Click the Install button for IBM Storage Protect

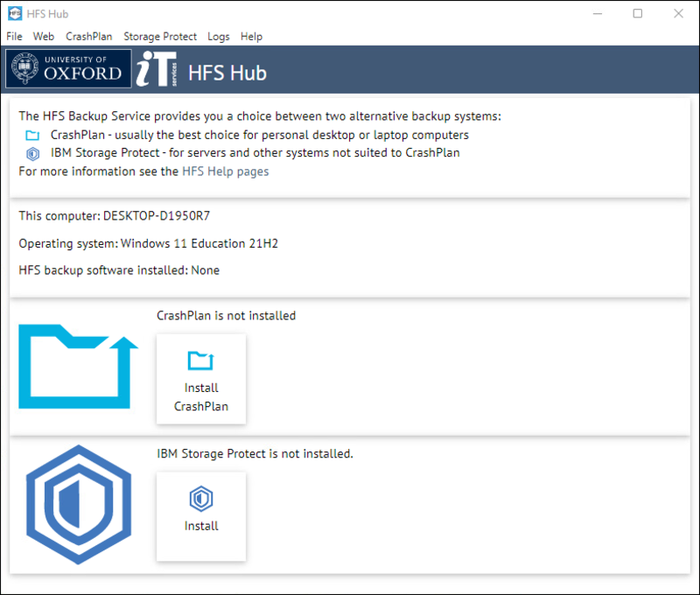(x=201, y=516)
